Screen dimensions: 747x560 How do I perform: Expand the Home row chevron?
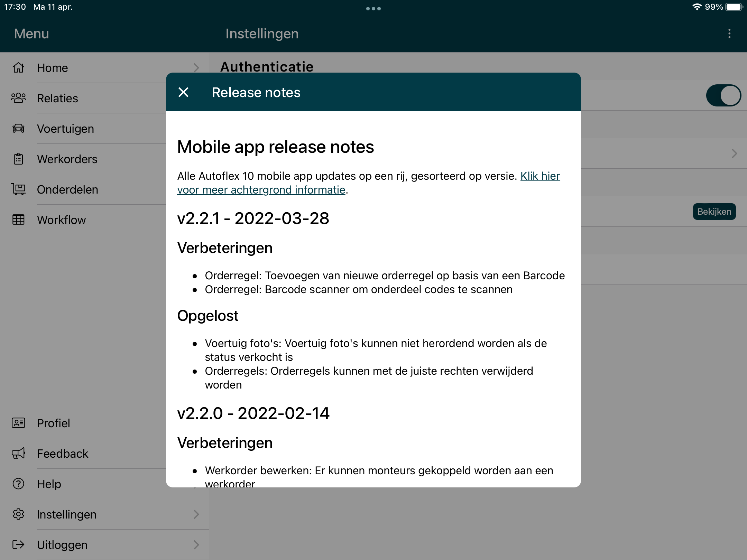[196, 68]
